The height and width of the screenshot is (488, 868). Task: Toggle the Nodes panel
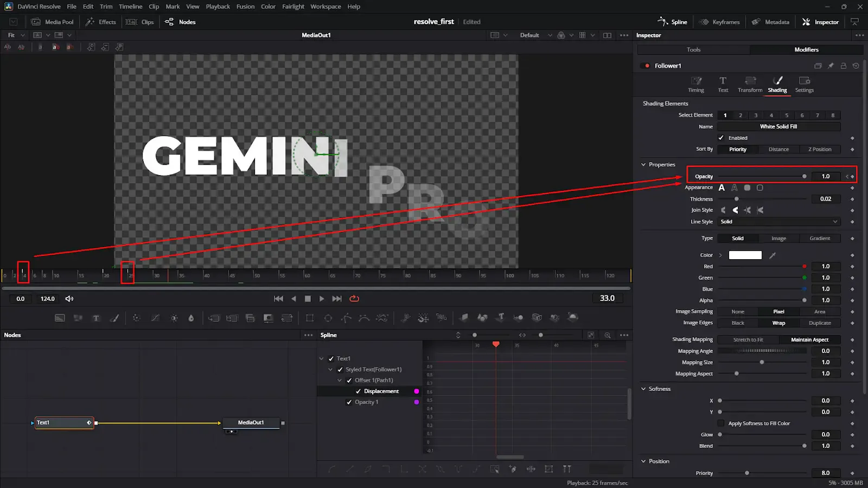[x=180, y=22]
